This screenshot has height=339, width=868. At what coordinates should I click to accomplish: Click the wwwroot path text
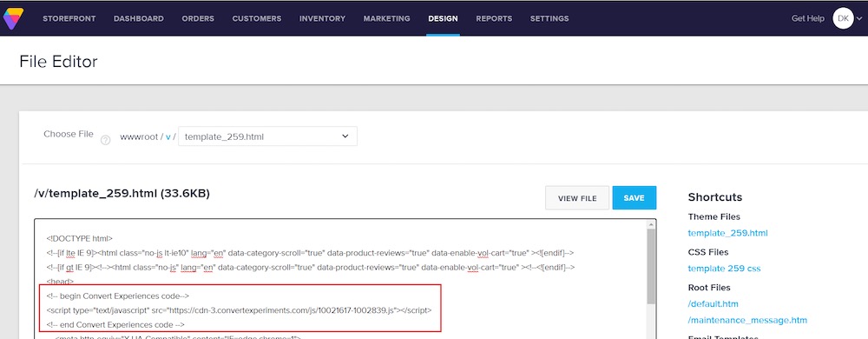(138, 136)
